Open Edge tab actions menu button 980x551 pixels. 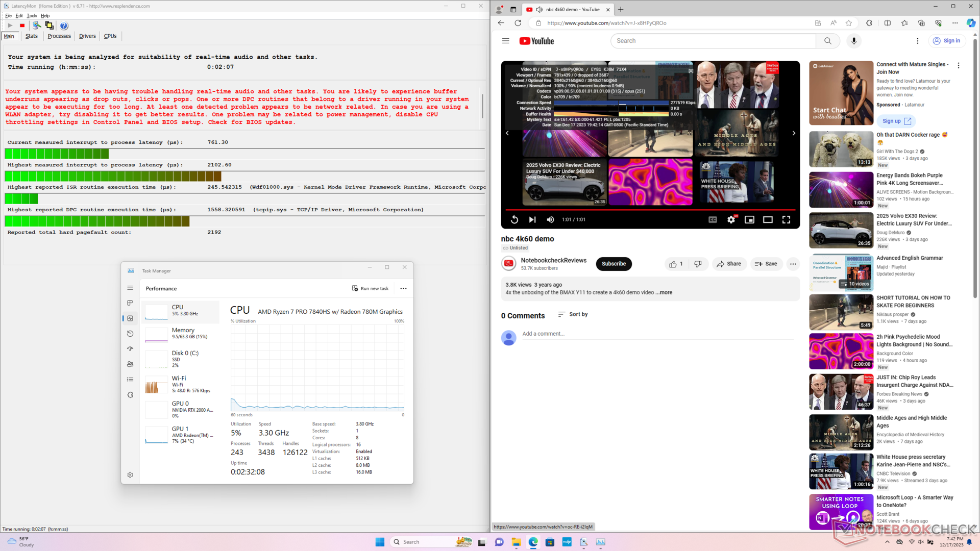pos(513,9)
